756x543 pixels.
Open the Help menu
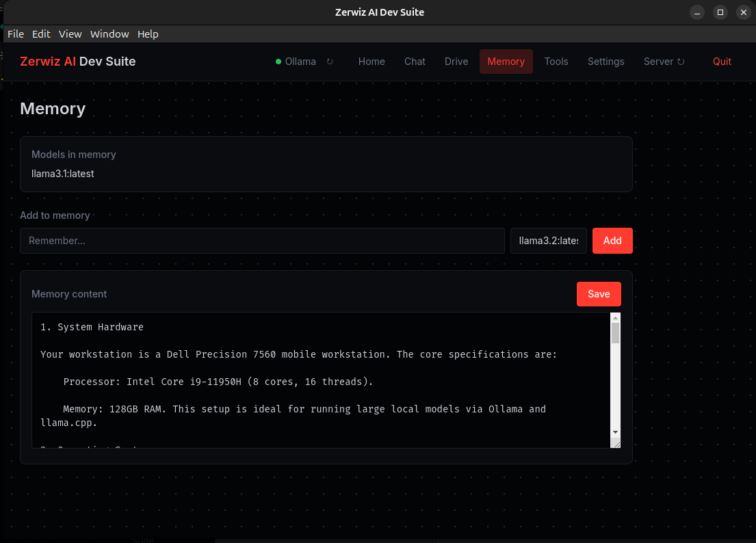point(148,34)
